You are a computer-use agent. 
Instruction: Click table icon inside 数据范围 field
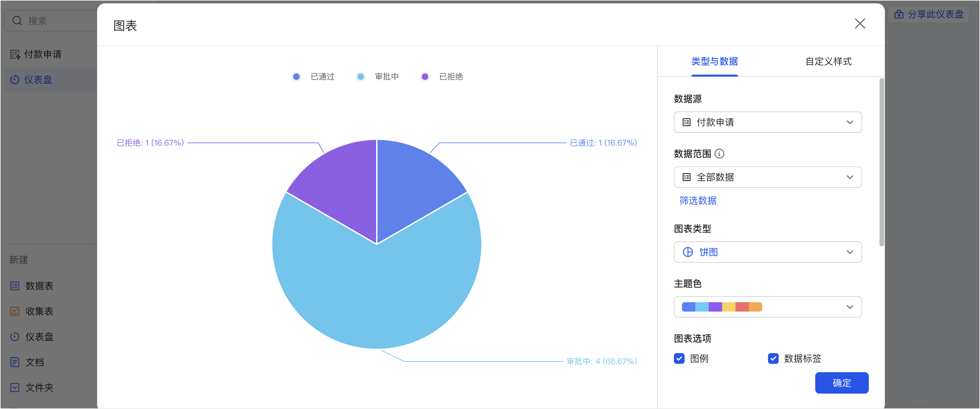[686, 177]
